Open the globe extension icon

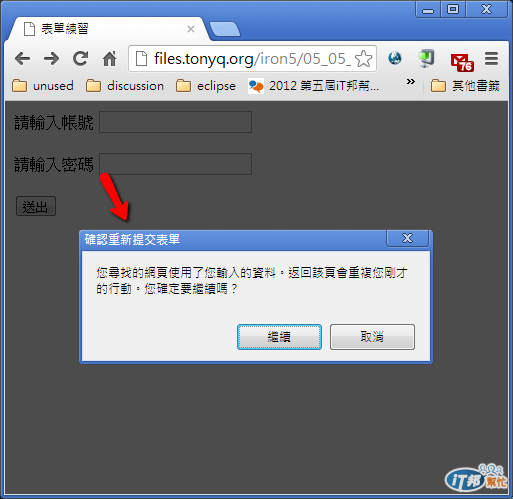[395, 58]
